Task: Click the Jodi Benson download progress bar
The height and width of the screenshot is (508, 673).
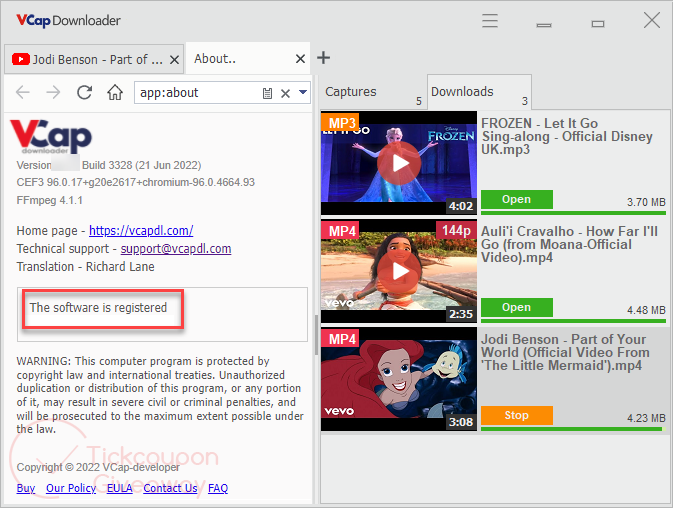Action: click(x=573, y=429)
